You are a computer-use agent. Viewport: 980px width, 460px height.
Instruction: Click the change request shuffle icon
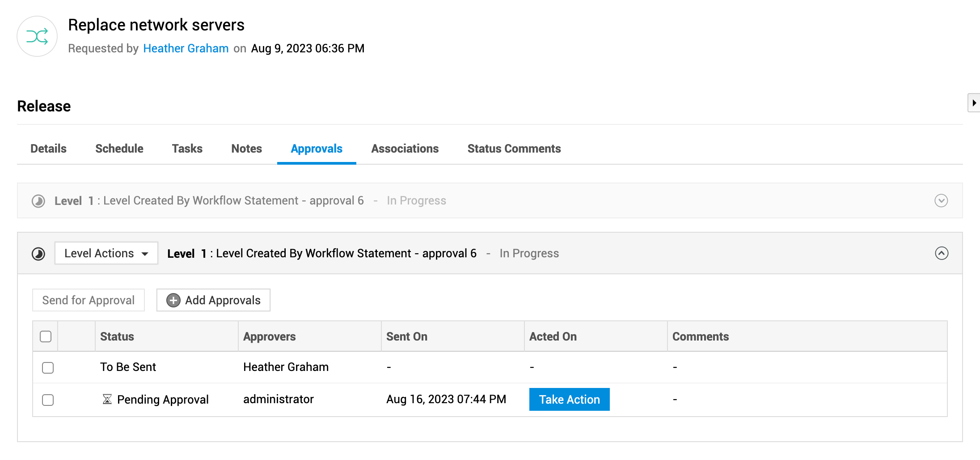[x=37, y=36]
